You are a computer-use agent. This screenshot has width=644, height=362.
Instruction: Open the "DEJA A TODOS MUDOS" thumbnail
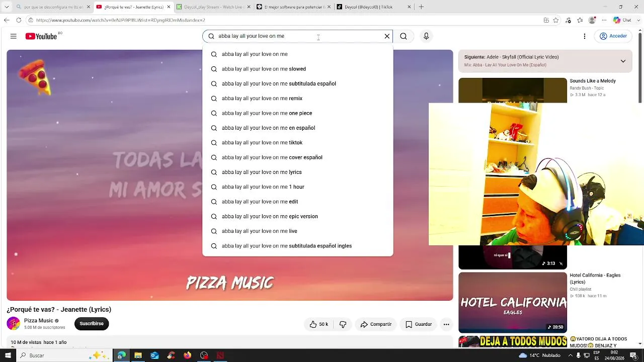click(x=513, y=342)
